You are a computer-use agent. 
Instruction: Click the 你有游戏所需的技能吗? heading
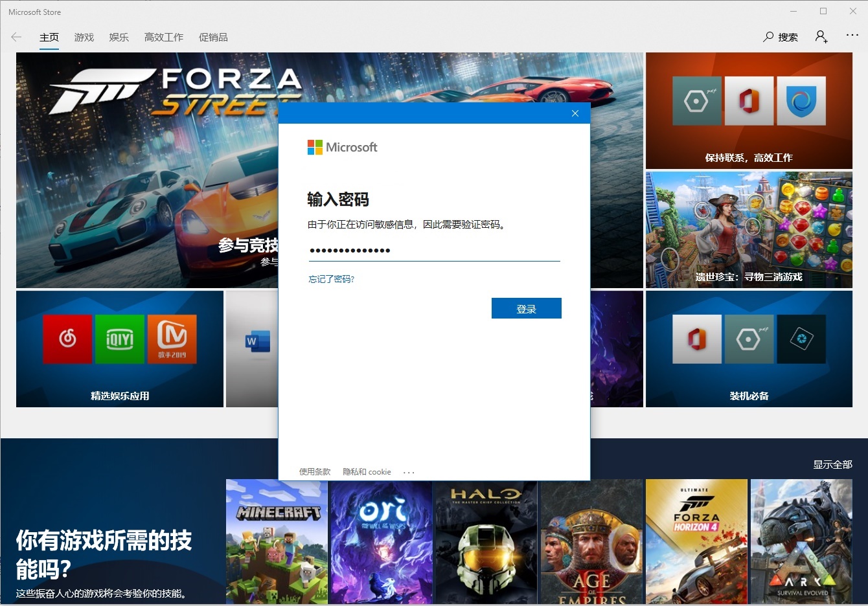click(x=104, y=554)
